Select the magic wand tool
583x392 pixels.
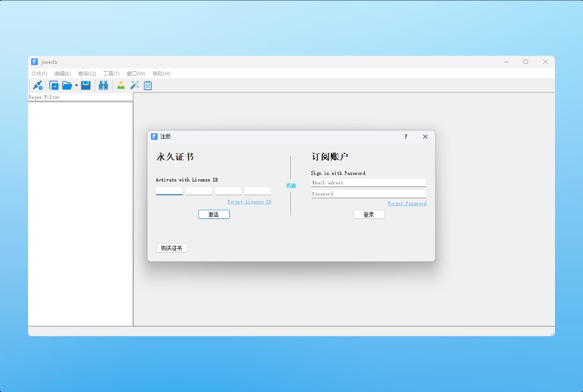(x=134, y=85)
